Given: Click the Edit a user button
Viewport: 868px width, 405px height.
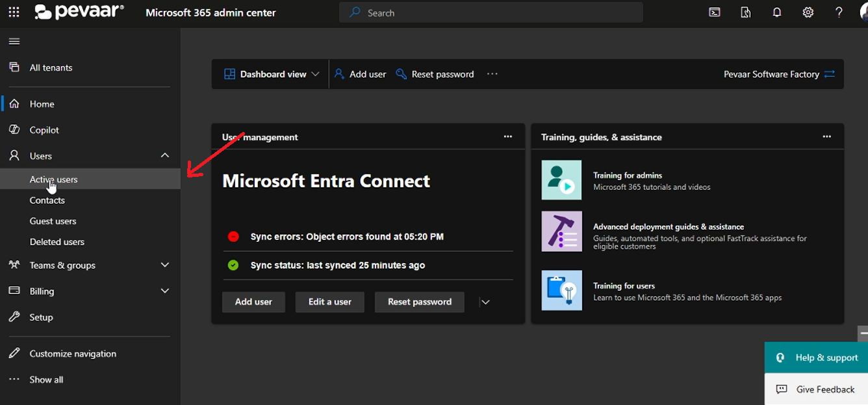Looking at the screenshot, I should (330, 302).
